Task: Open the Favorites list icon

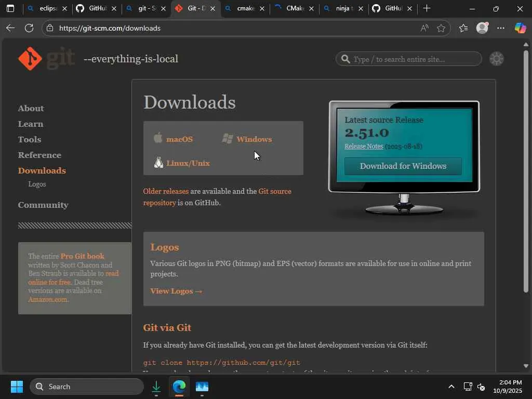Action: (x=463, y=28)
